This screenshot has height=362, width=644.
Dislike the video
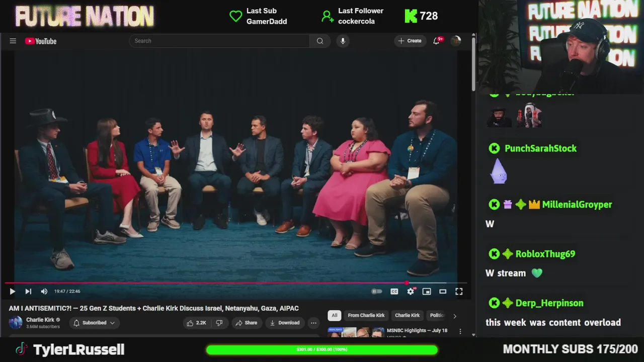coord(219,323)
